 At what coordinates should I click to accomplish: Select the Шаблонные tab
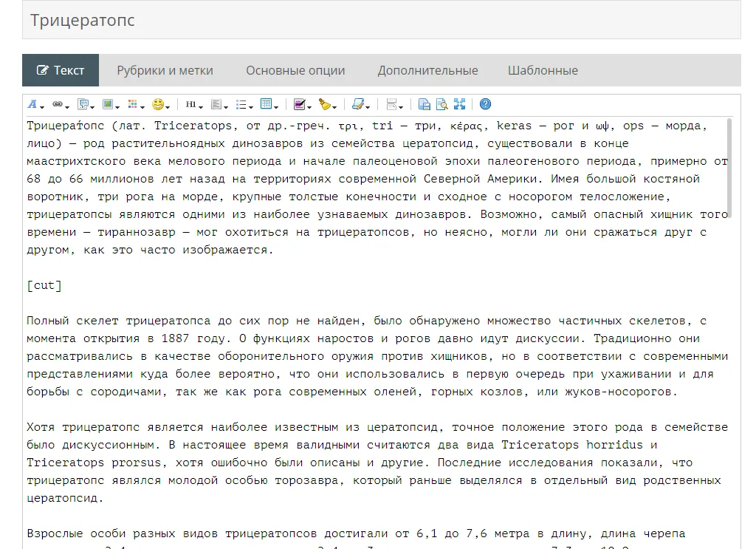click(x=543, y=70)
